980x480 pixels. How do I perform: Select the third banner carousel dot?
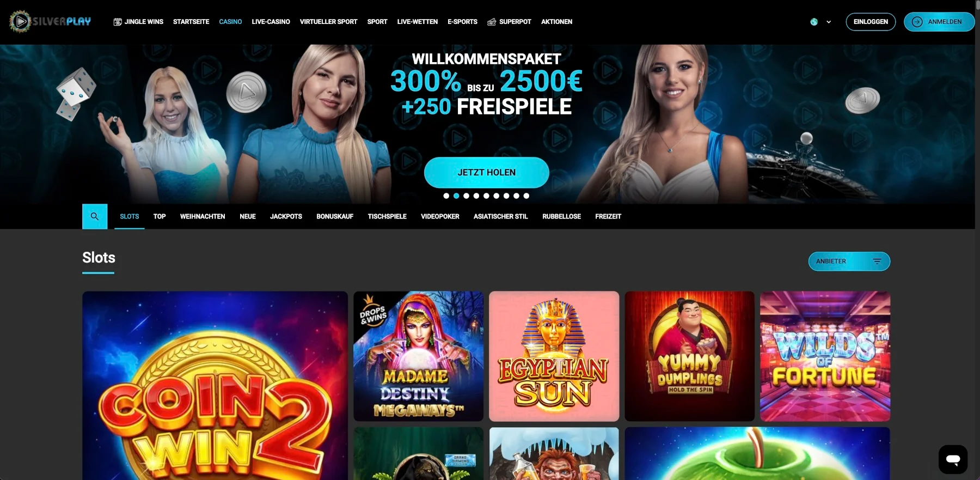click(467, 196)
